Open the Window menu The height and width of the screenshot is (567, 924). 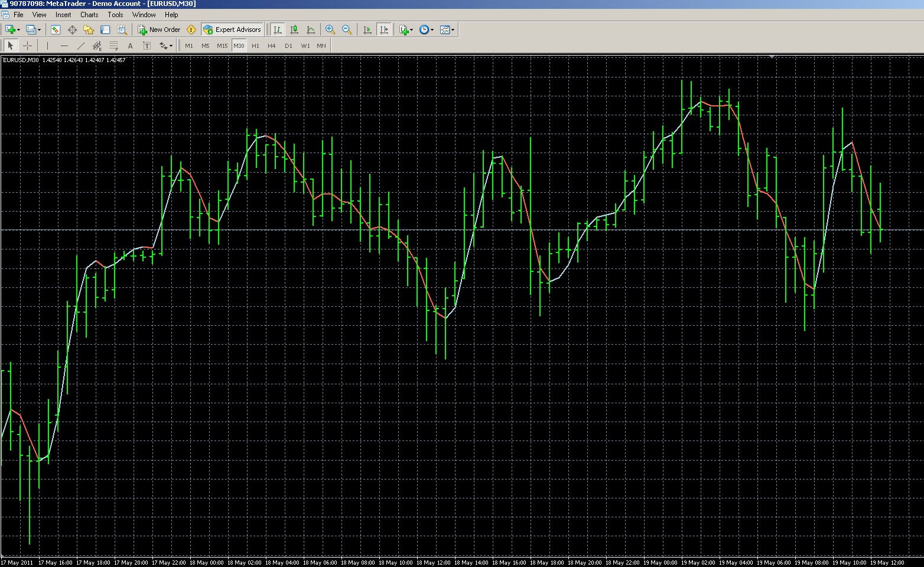(x=144, y=15)
